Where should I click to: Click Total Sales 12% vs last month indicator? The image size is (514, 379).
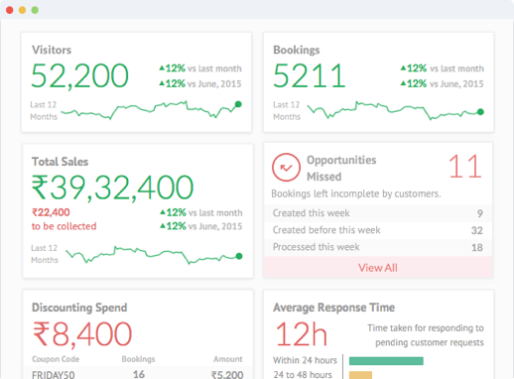coord(201,212)
